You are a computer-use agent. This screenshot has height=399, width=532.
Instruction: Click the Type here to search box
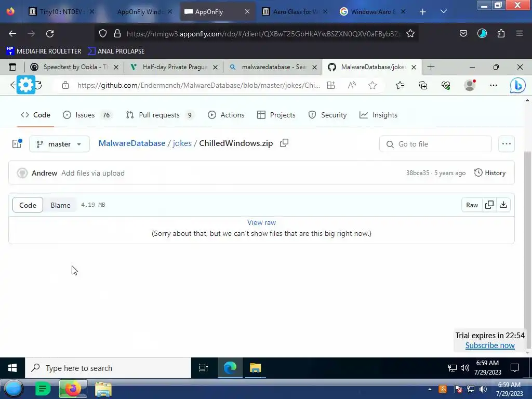pos(108,368)
